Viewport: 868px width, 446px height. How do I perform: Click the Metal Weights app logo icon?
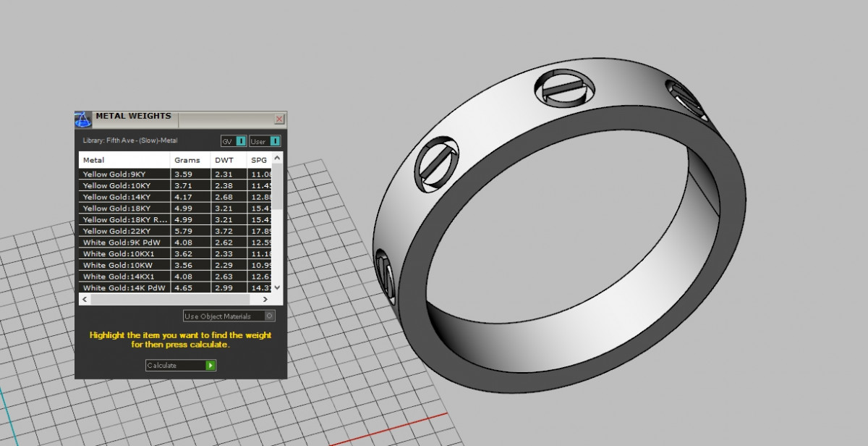click(84, 119)
